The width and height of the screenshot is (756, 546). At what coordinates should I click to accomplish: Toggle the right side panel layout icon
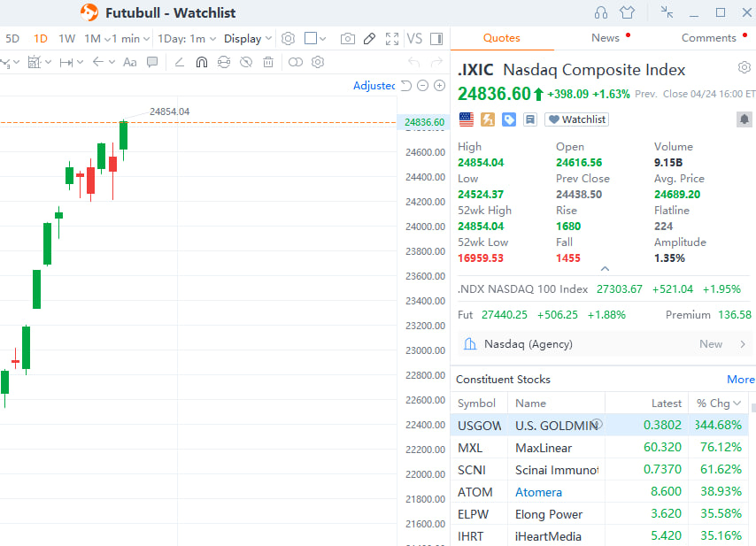[x=436, y=39]
